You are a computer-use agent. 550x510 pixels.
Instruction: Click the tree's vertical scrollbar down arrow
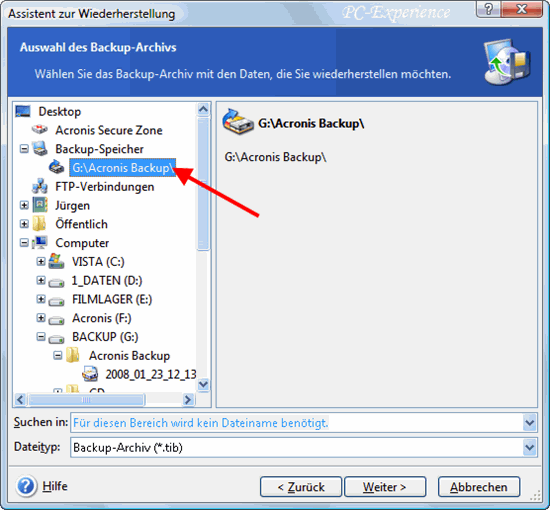point(203,384)
